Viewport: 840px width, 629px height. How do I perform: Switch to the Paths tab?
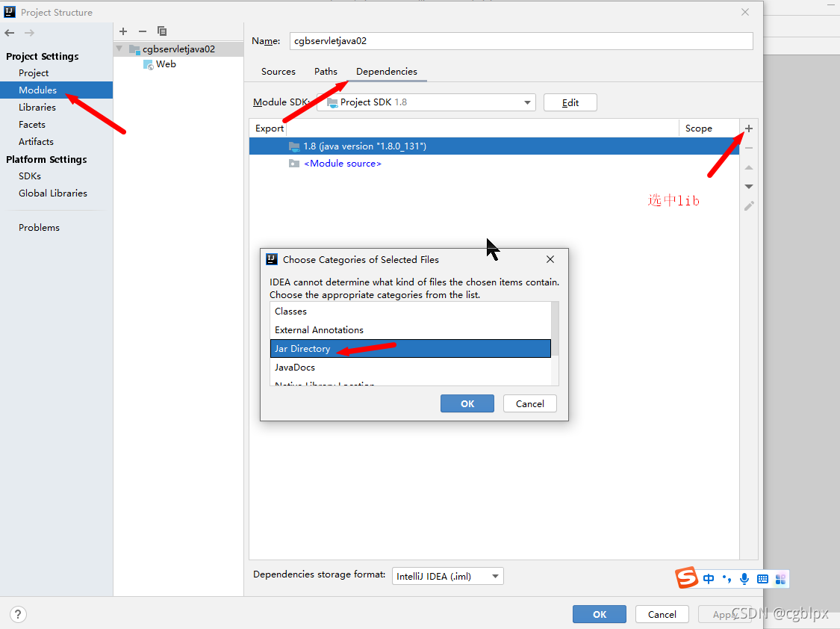tap(326, 71)
